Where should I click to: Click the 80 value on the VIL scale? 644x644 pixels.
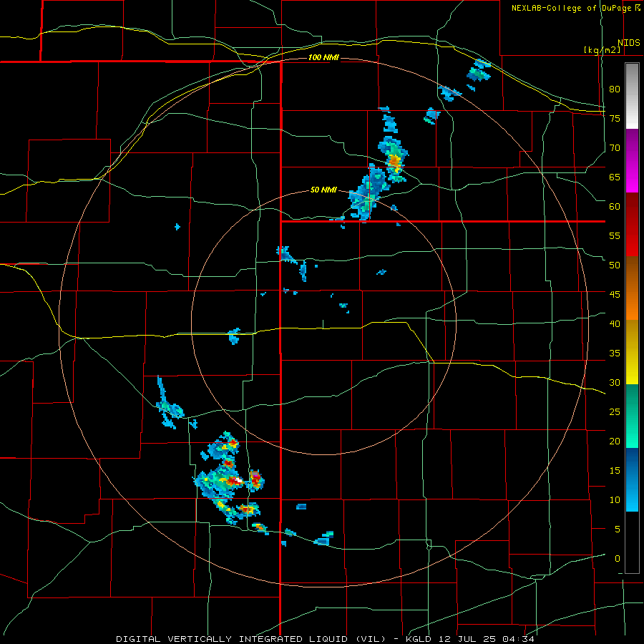615,89
